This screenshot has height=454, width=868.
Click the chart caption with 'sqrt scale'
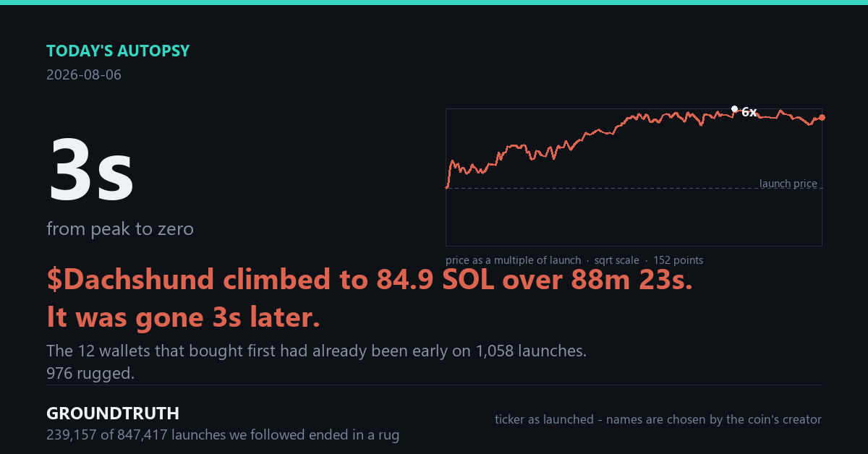pyautogui.click(x=574, y=260)
